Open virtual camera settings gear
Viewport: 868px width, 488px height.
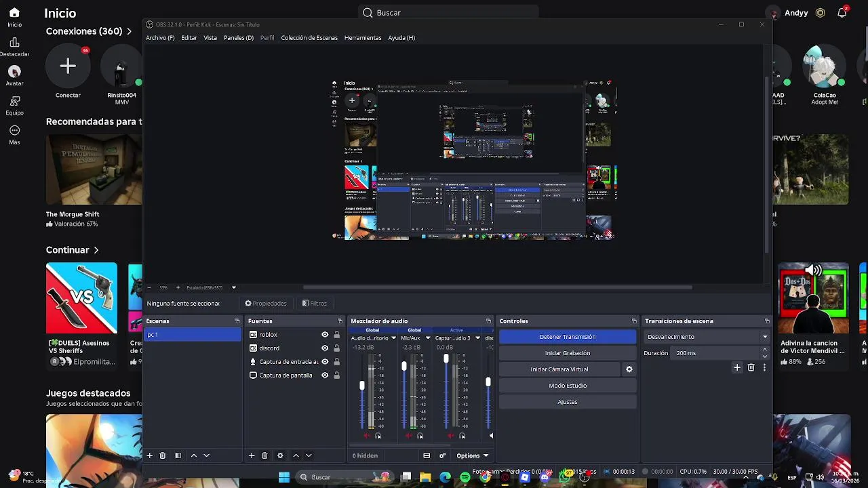tap(629, 369)
